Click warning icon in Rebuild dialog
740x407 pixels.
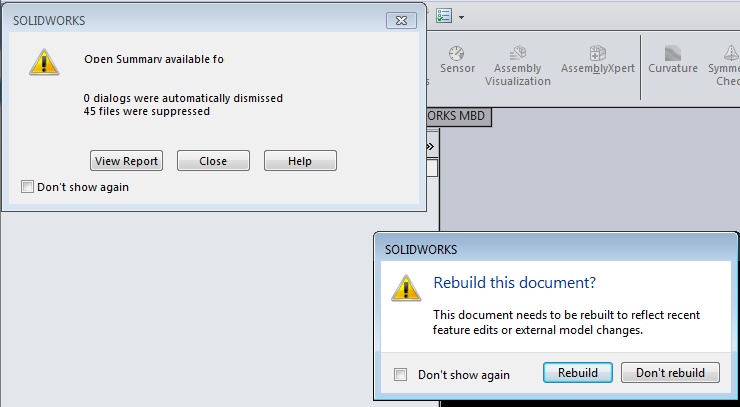[x=406, y=288]
